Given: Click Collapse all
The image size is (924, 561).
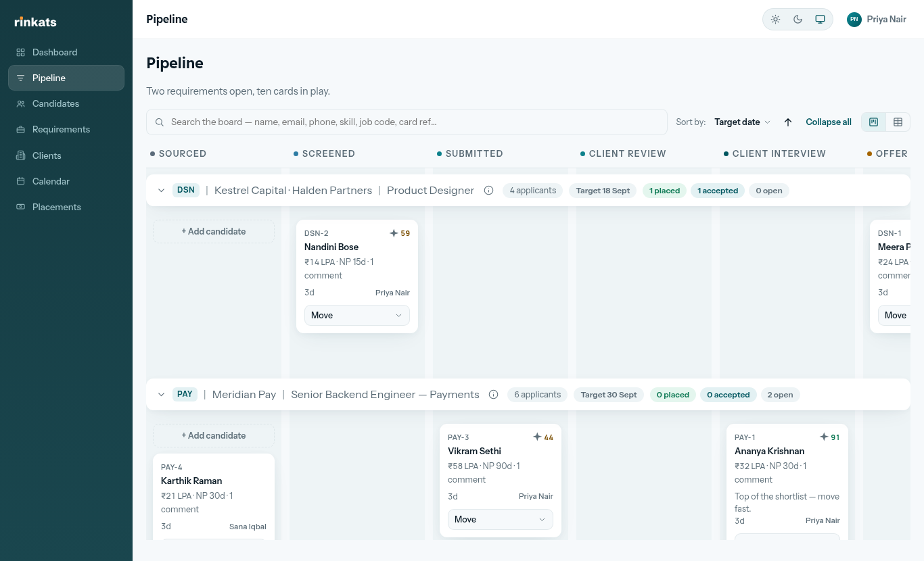Looking at the screenshot, I should [829, 122].
